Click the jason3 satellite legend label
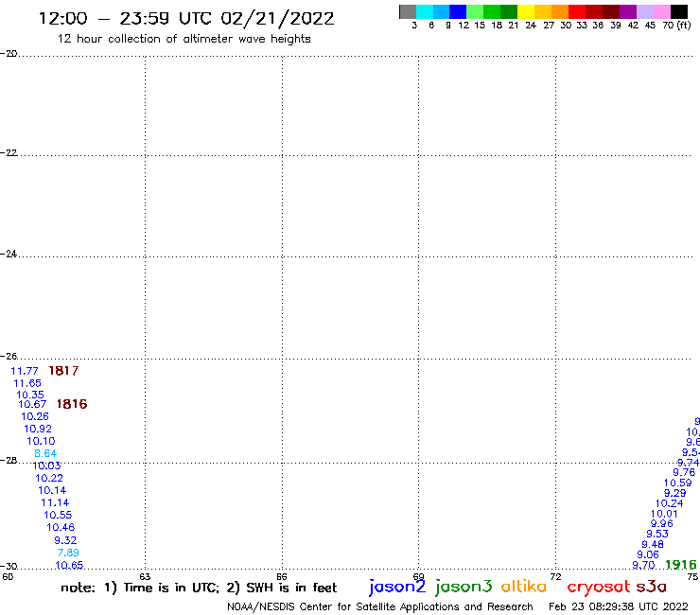The image size is (700, 615). click(x=464, y=587)
